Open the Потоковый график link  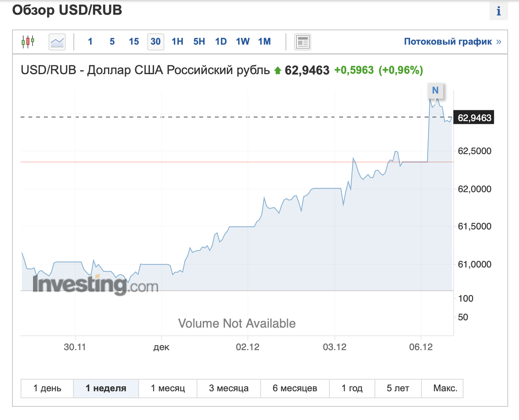(453, 42)
